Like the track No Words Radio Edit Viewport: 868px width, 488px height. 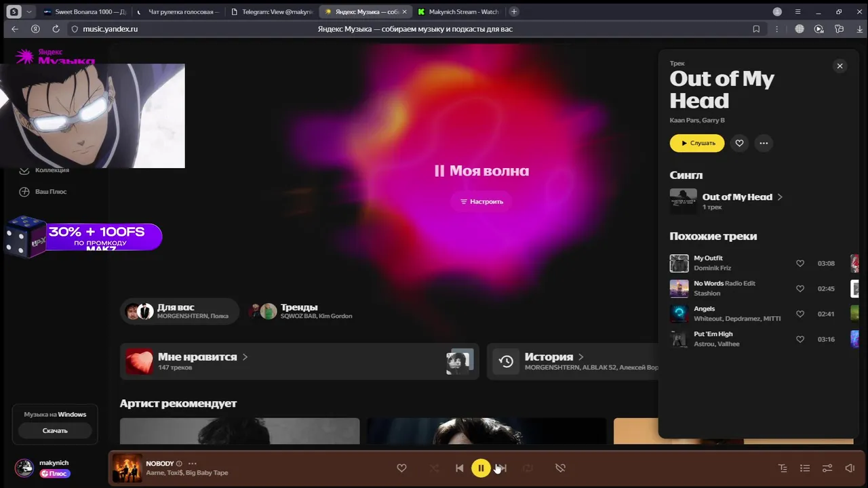click(x=800, y=289)
